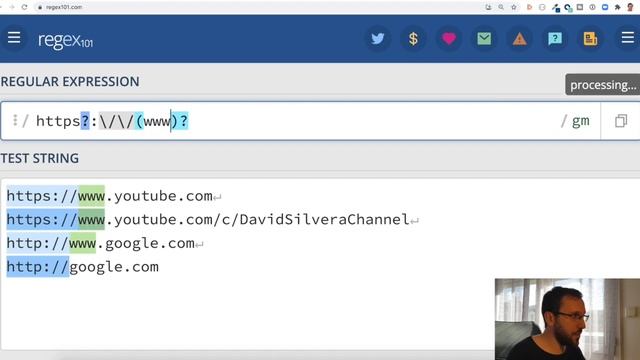Open the blue question mark help icon
This screenshot has height=360, width=640.
coord(555,39)
